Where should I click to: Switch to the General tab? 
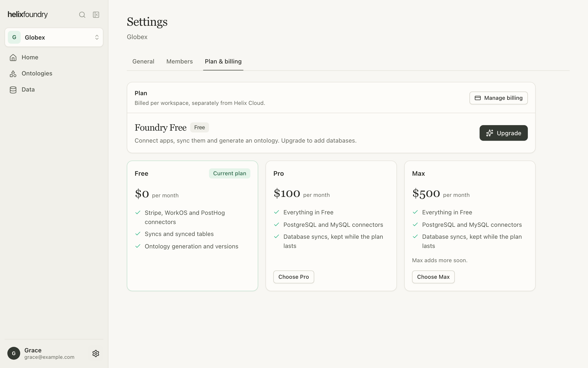coord(143,61)
